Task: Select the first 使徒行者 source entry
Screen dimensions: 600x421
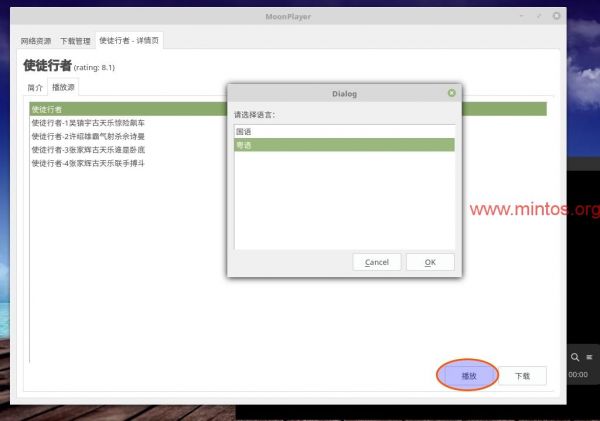Action: pyautogui.click(x=47, y=109)
